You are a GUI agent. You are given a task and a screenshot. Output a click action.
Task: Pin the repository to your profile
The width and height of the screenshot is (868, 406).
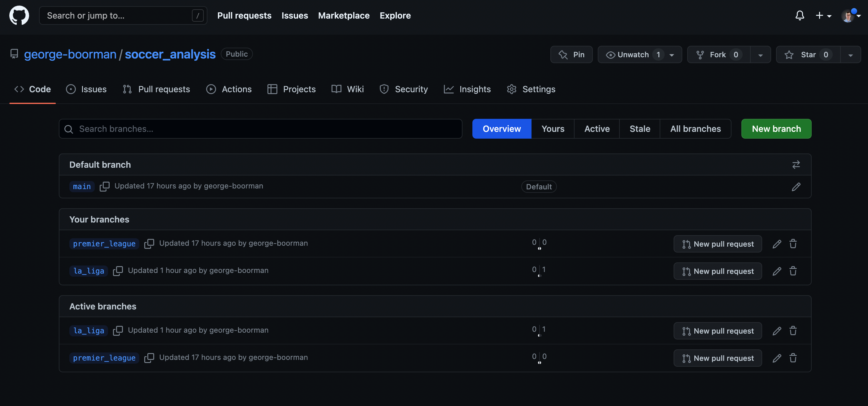(571, 54)
